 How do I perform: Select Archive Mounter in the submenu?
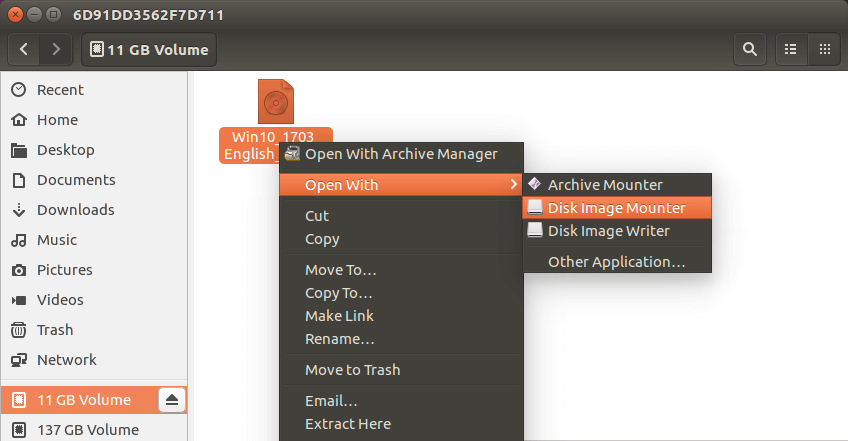[x=604, y=185]
